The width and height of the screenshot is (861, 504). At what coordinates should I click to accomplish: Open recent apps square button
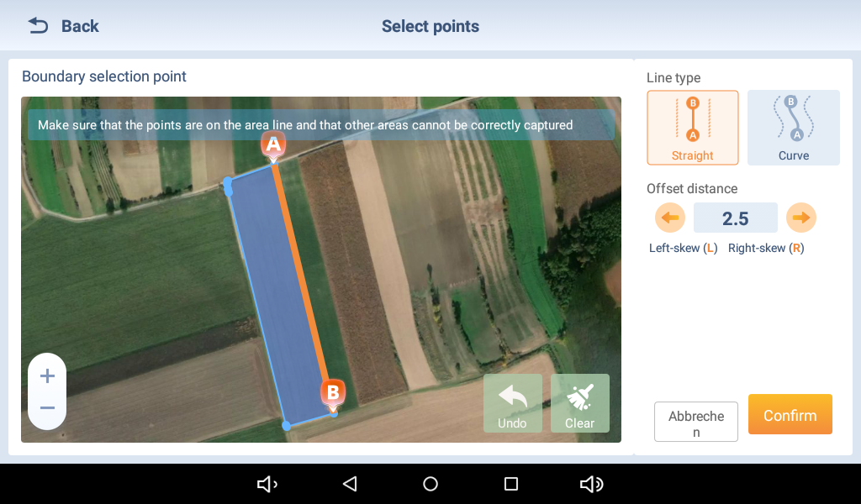click(x=511, y=484)
